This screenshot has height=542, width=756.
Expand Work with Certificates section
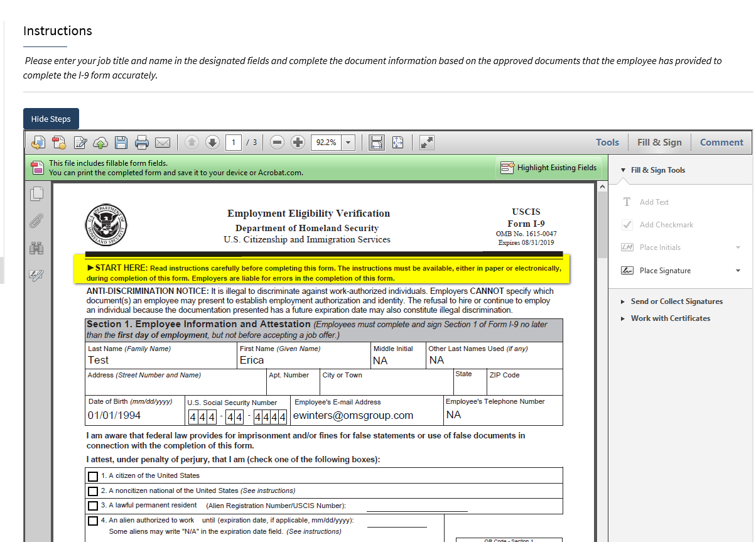(623, 318)
